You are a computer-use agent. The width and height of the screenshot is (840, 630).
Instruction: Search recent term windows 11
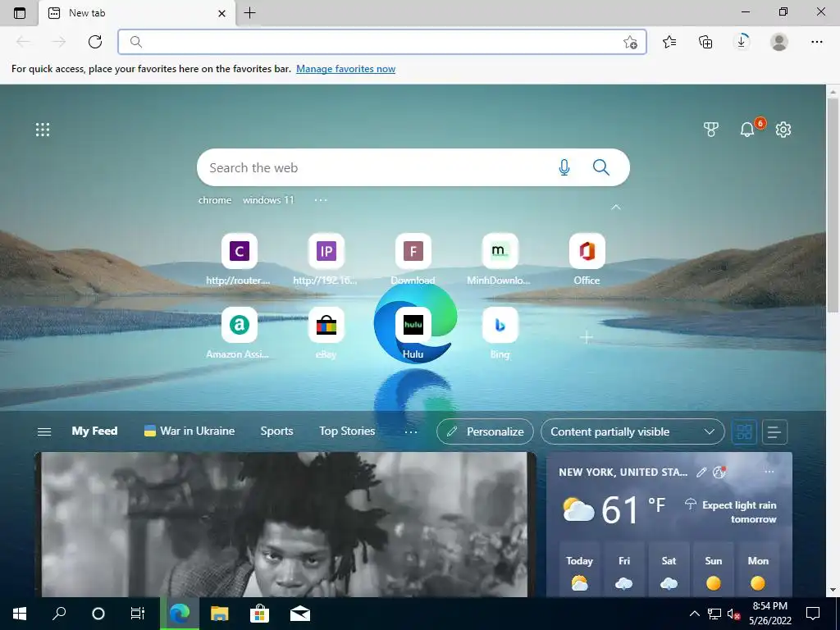268,200
